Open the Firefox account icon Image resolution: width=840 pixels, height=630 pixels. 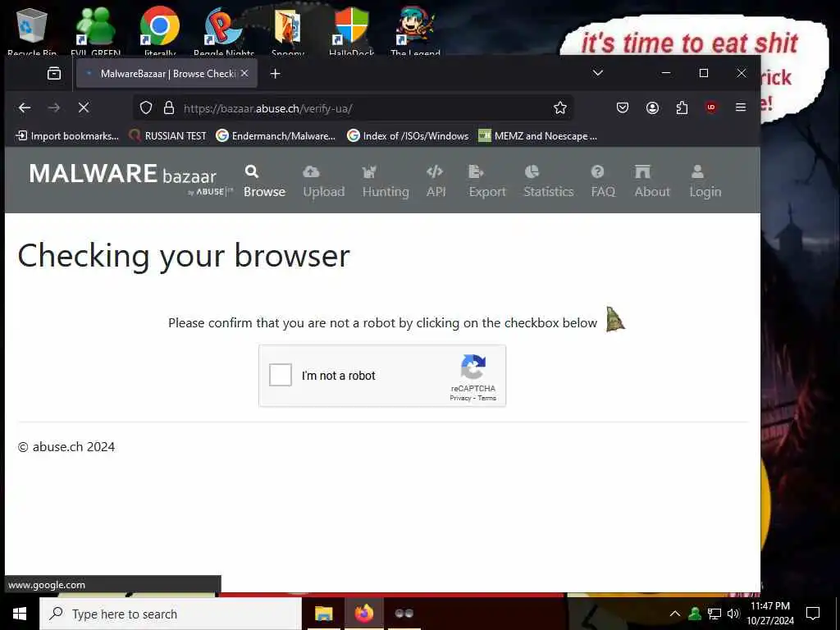point(652,107)
